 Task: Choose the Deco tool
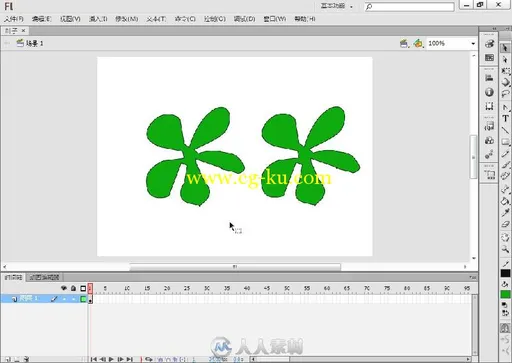pyautogui.click(x=505, y=176)
